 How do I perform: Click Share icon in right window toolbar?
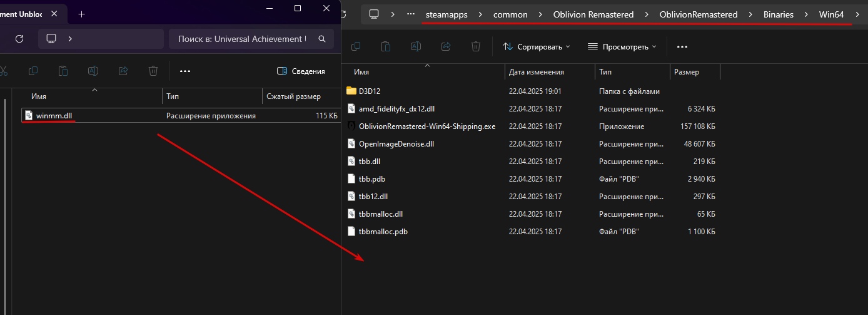(446, 46)
